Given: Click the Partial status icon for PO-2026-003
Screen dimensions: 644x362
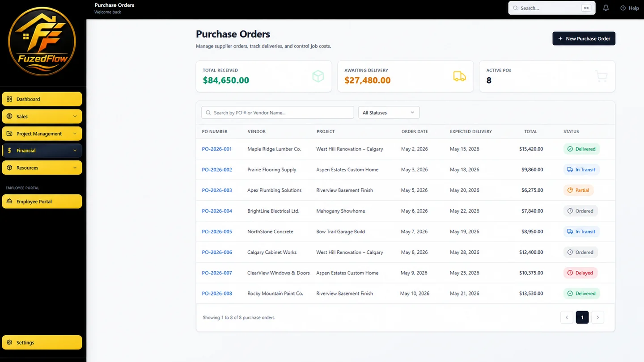Looking at the screenshot, I should coord(570,190).
